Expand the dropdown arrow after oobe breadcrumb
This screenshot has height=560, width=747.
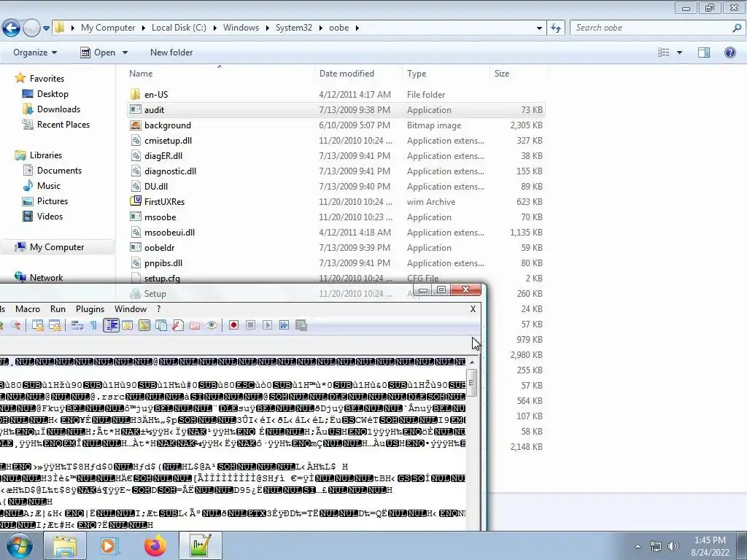(x=357, y=28)
